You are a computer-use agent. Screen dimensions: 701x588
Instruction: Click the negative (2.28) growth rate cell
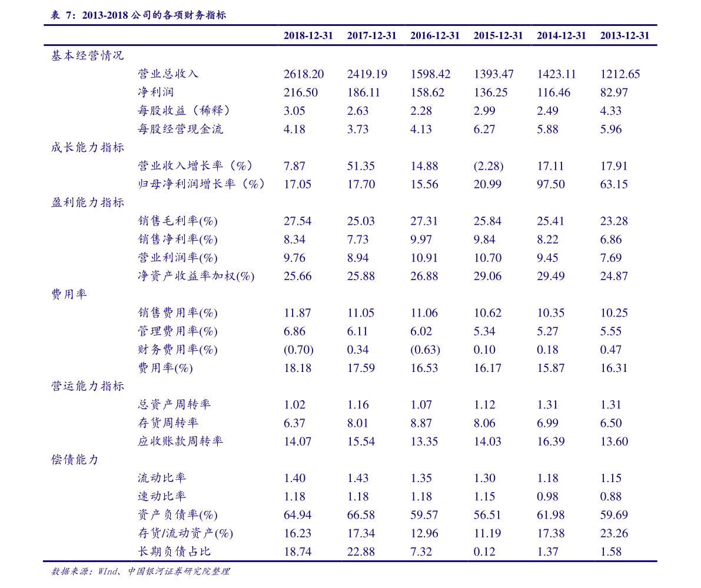tap(488, 166)
